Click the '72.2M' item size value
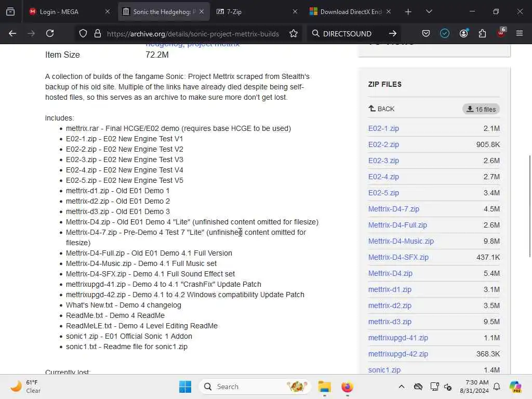The height and width of the screenshot is (399, 532). click(157, 55)
